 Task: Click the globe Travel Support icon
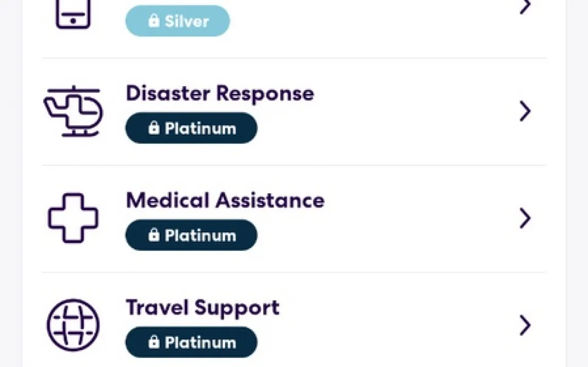(73, 325)
